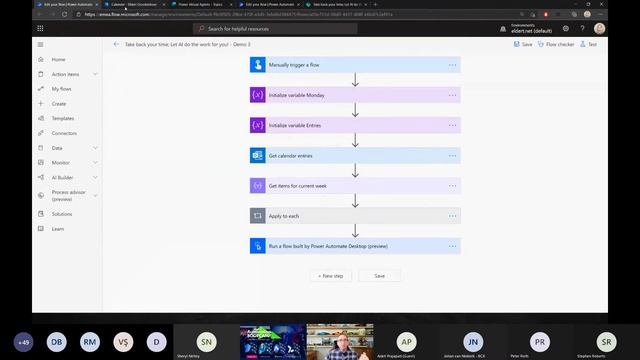This screenshot has width=640, height=360.
Task: Click the Solutions icon in sidebar
Action: click(41, 214)
